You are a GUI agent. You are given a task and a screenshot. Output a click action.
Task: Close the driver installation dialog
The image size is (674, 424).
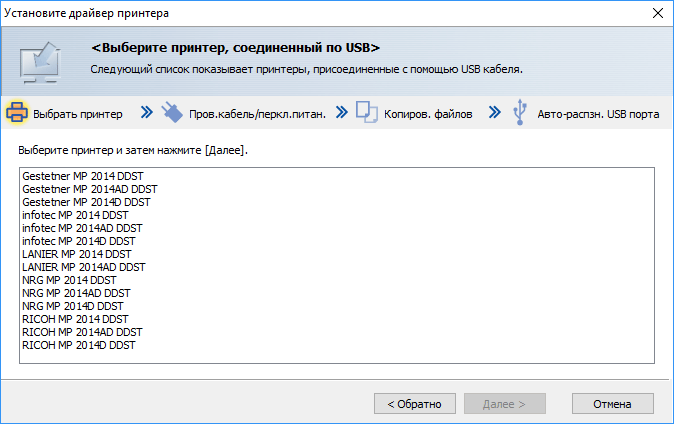coord(657,14)
